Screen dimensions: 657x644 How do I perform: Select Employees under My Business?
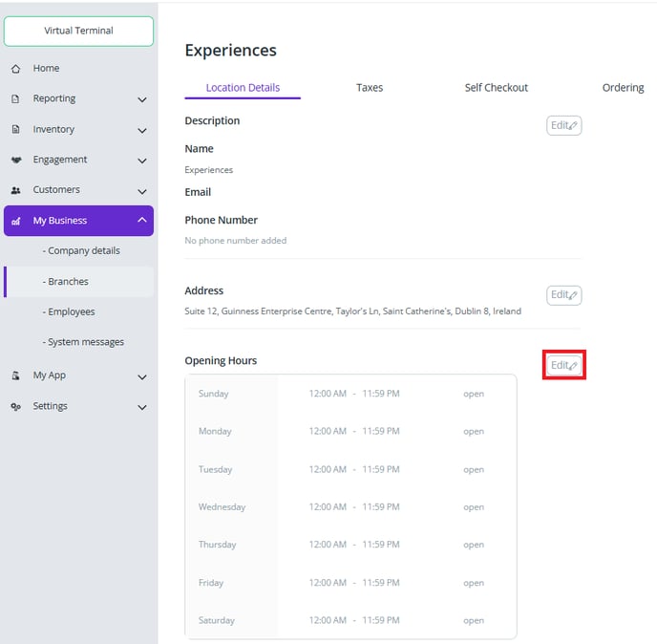[x=69, y=311]
